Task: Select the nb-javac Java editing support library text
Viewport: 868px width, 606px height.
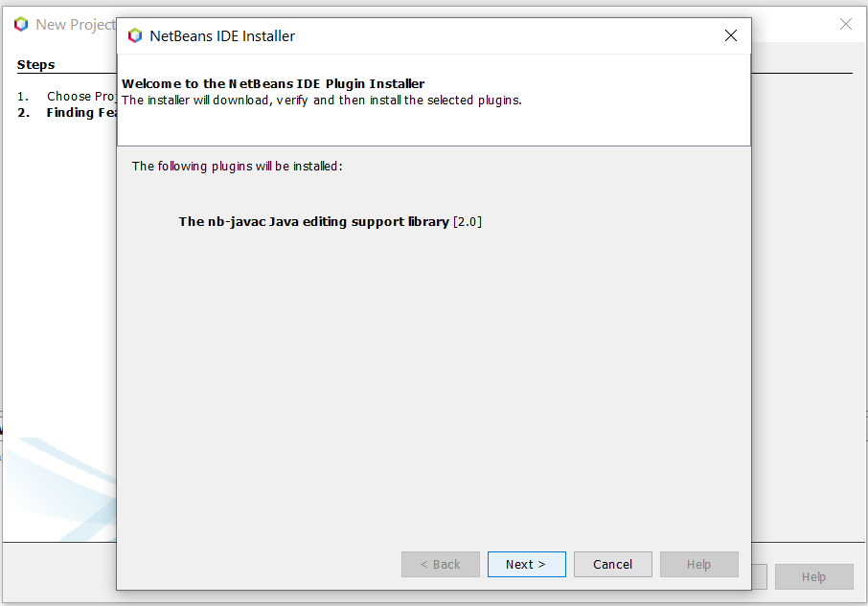Action: pyautogui.click(x=313, y=222)
